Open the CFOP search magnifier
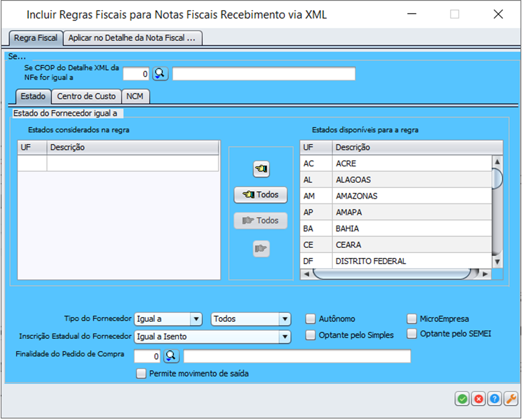Screen dimensions: 522x420 pos(161,74)
